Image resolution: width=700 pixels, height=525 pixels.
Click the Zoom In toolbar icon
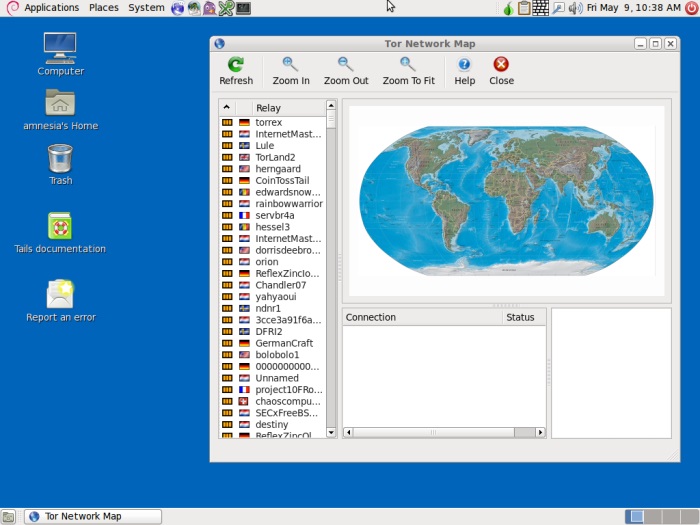pyautogui.click(x=291, y=70)
